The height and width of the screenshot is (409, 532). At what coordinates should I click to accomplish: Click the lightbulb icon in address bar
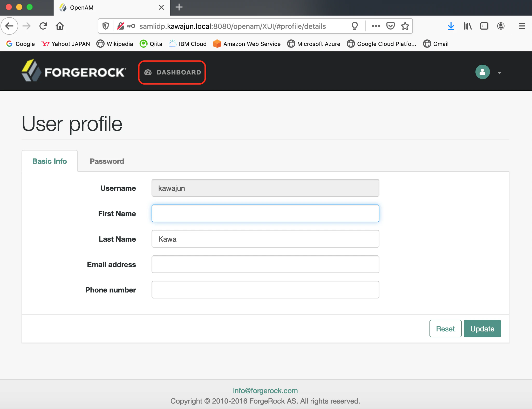click(x=354, y=26)
